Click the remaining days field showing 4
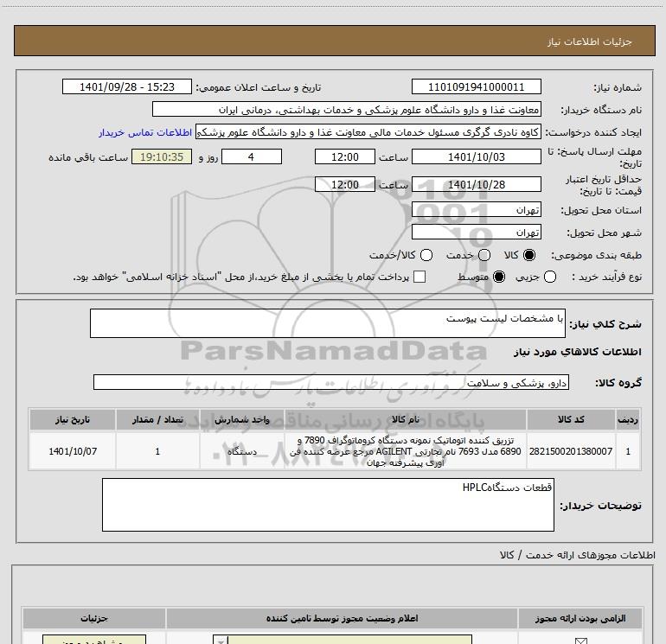The image size is (666, 644). (252, 156)
